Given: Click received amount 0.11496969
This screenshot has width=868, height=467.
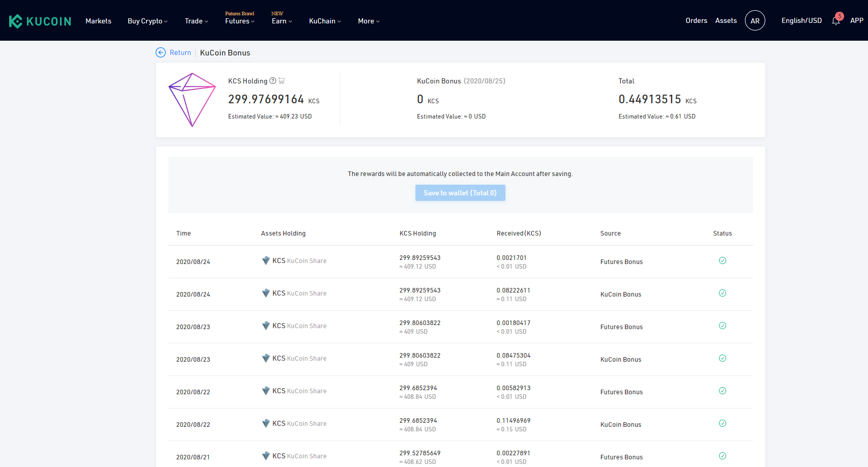Looking at the screenshot, I should tap(513, 420).
